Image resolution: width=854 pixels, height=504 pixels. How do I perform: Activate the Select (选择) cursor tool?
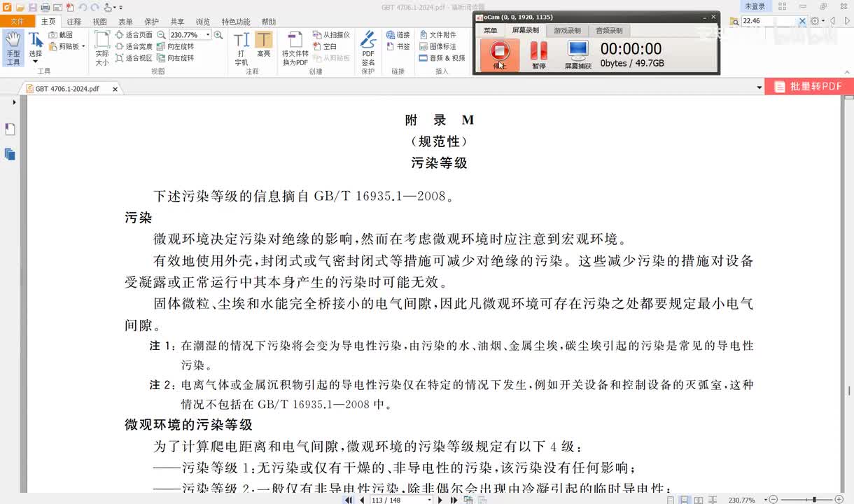(x=35, y=44)
